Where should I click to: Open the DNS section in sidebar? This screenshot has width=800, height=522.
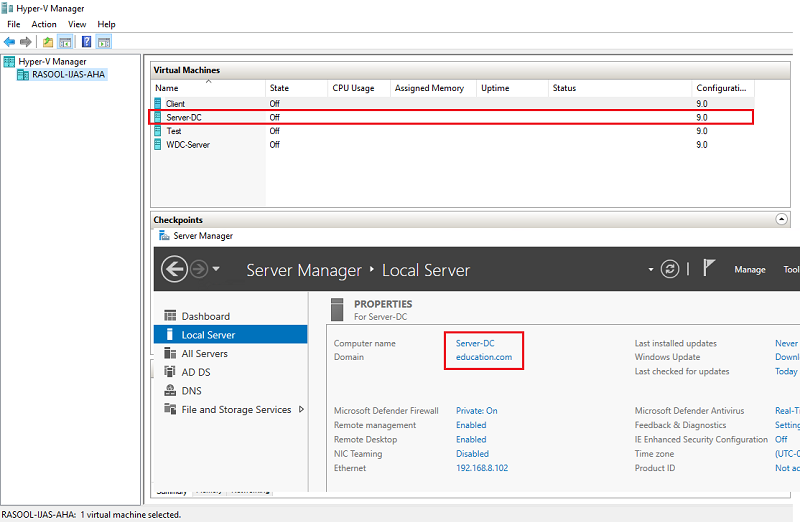coord(190,391)
